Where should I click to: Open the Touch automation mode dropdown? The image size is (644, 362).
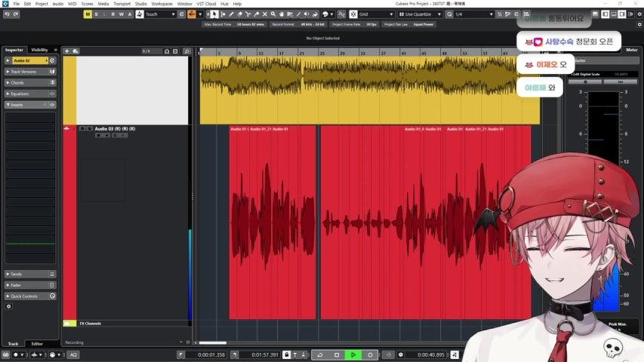[x=160, y=14]
